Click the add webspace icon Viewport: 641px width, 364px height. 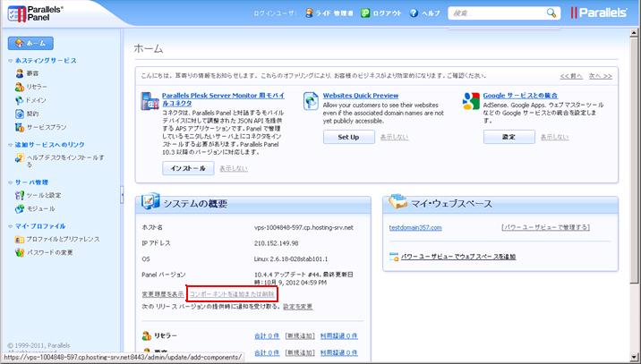tap(394, 257)
